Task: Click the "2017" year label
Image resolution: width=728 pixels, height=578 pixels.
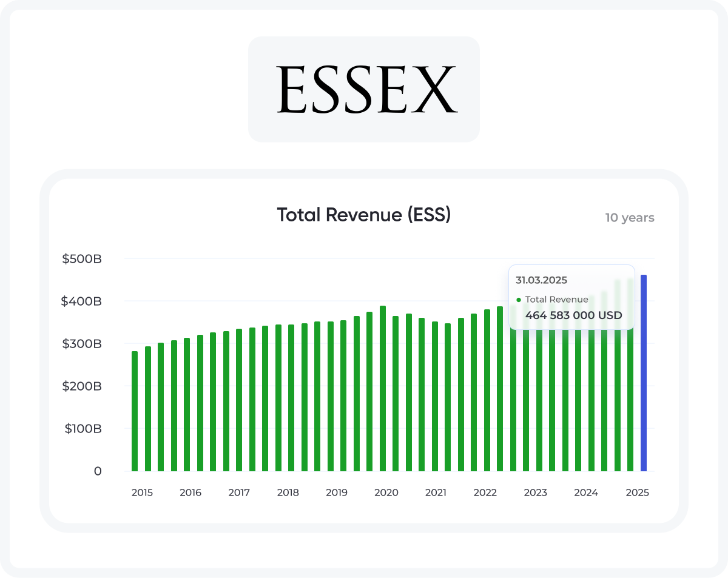Action: 239,492
